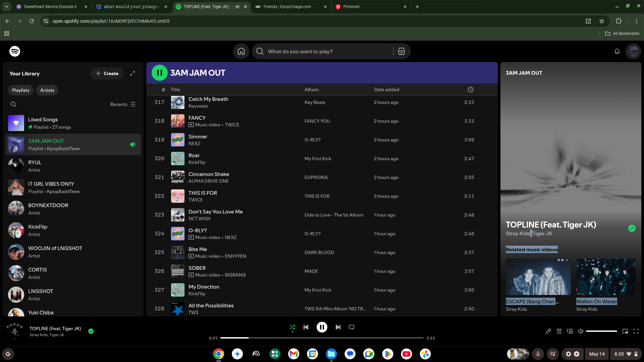Toggle saved checkmark in Now Playing panel
The width and height of the screenshot is (644, 362).
click(x=632, y=228)
